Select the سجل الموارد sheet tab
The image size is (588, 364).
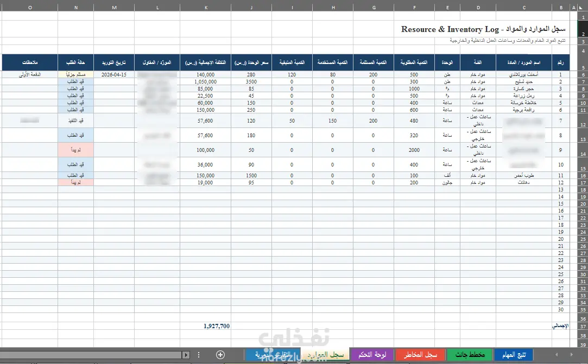pyautogui.click(x=326, y=355)
